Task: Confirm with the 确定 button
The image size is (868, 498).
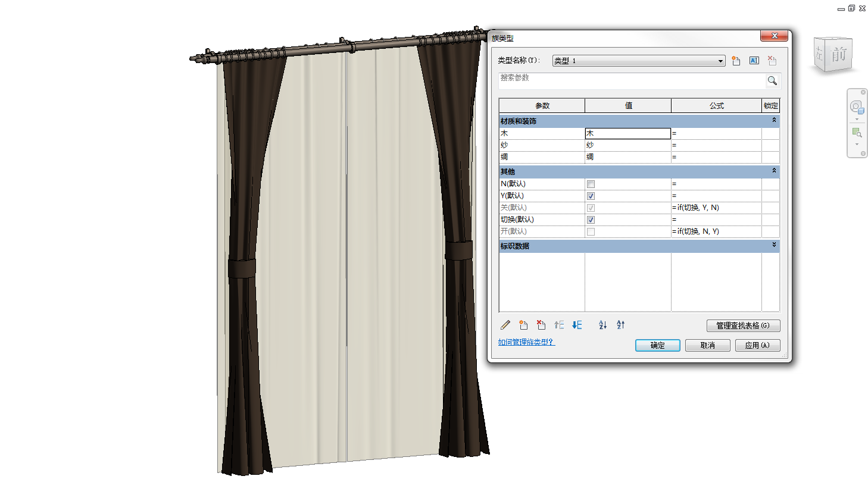Action: 658,346
